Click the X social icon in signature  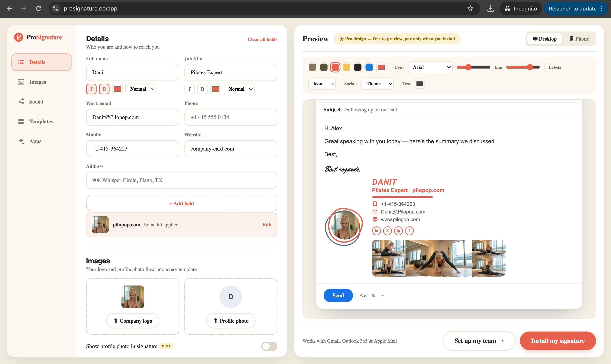pyautogui.click(x=387, y=231)
